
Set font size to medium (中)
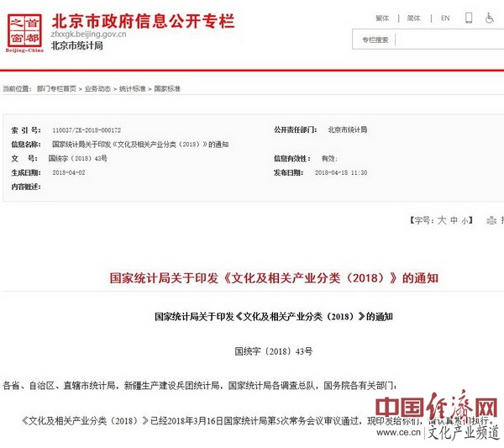tap(454, 220)
